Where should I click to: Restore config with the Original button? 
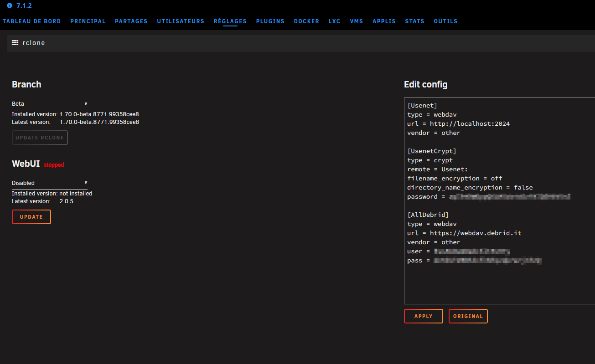click(x=468, y=316)
